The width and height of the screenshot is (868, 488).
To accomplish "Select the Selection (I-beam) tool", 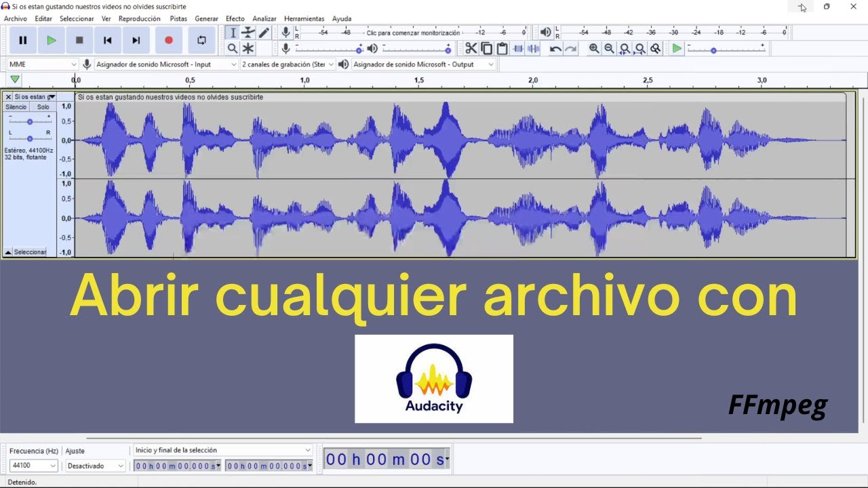I will (233, 33).
